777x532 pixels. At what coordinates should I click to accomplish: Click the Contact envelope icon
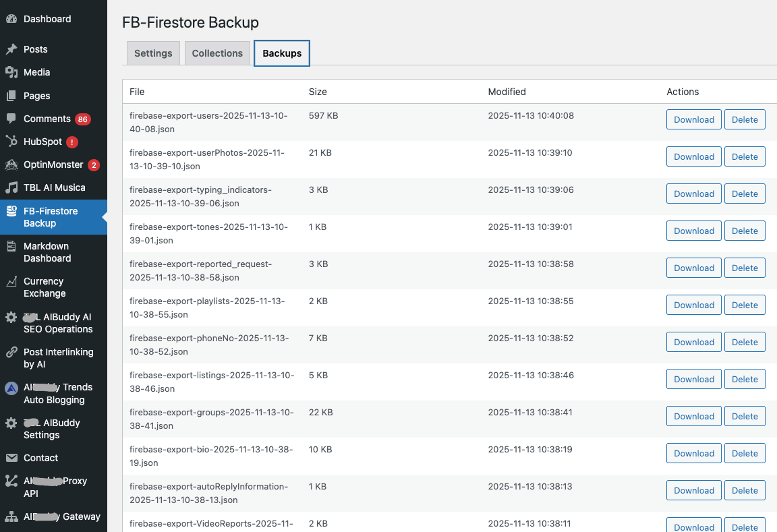[x=11, y=458]
